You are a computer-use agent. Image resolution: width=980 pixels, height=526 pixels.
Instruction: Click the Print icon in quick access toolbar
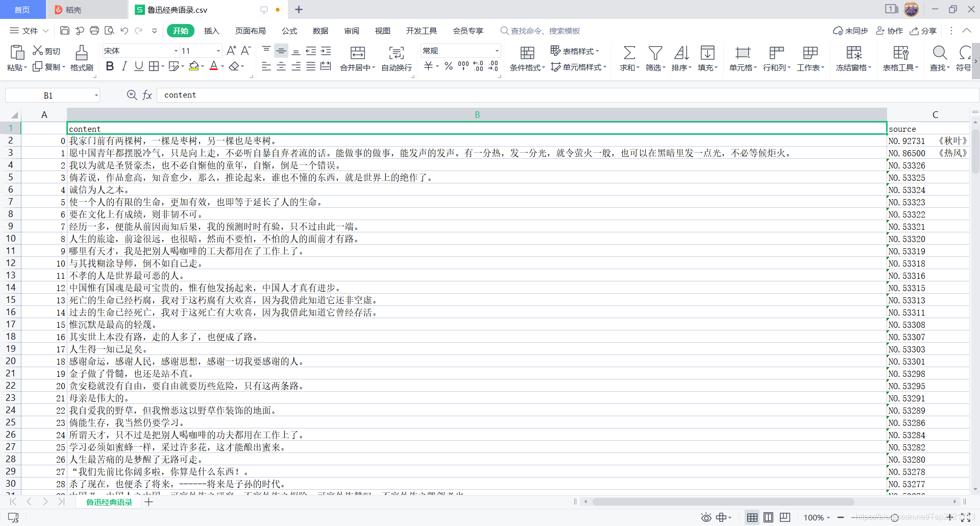pos(94,31)
